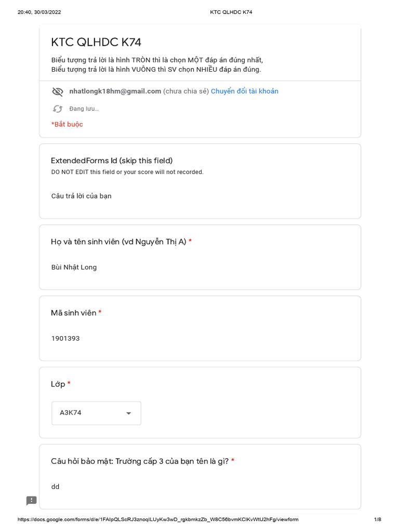Open the report feedback flag icon
This screenshot has height=532, width=399.
pos(32,500)
